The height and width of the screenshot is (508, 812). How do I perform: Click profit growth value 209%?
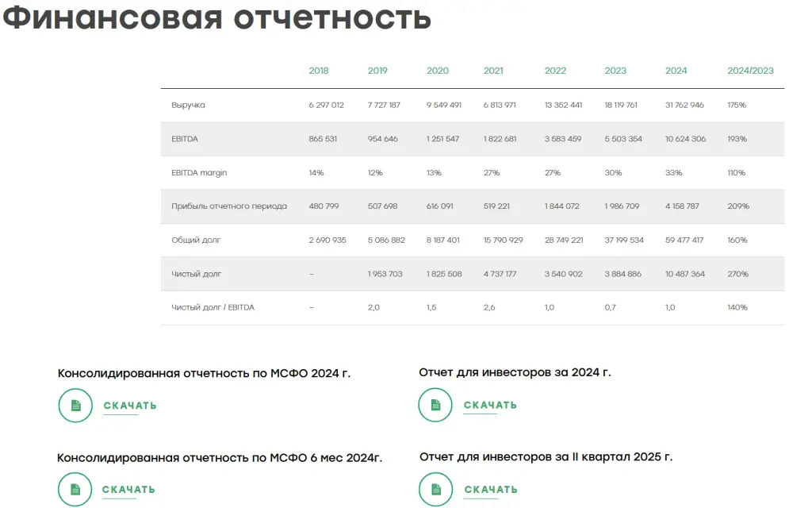[738, 206]
